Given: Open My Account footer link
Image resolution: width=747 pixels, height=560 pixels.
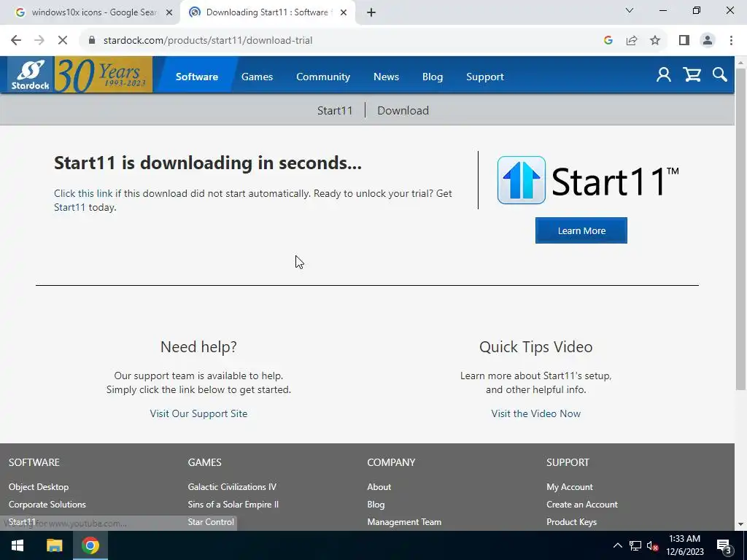Looking at the screenshot, I should (570, 486).
